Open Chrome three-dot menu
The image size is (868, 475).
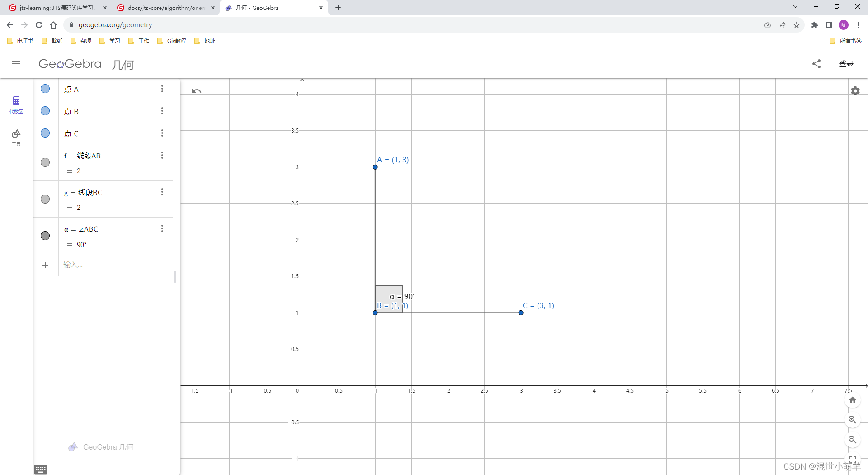coord(858,25)
